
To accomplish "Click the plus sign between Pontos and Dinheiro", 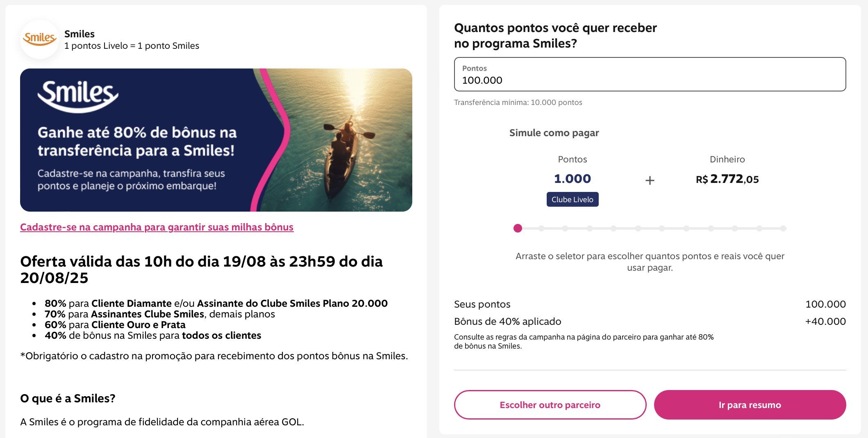I will click(x=650, y=180).
